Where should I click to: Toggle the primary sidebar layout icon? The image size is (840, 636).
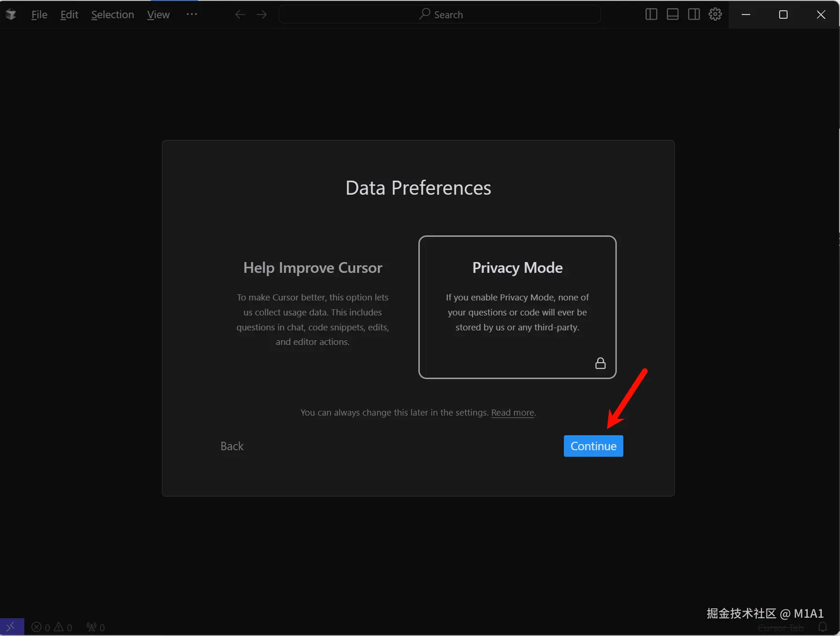click(x=651, y=15)
